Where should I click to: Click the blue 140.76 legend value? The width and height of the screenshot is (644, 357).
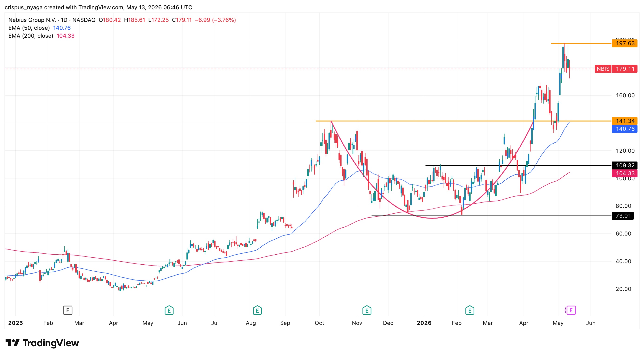pyautogui.click(x=62, y=28)
